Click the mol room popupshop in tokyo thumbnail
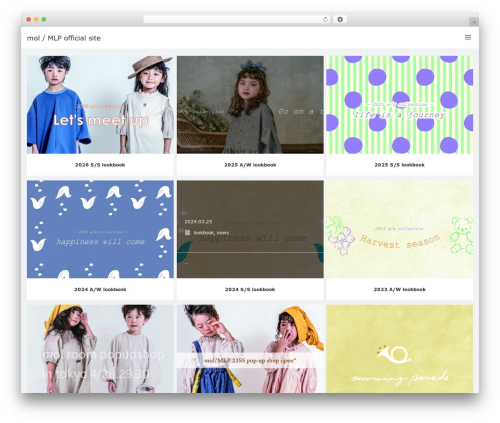 (100, 349)
